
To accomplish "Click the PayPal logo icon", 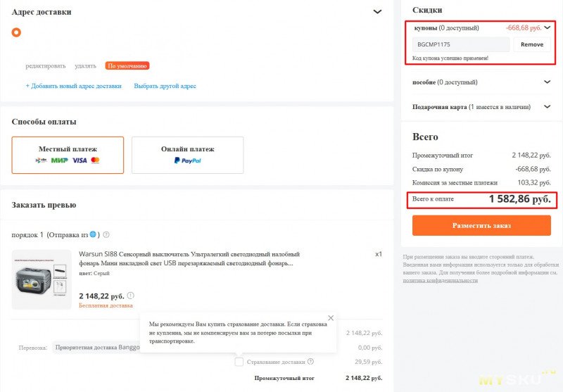I will click(x=187, y=160).
